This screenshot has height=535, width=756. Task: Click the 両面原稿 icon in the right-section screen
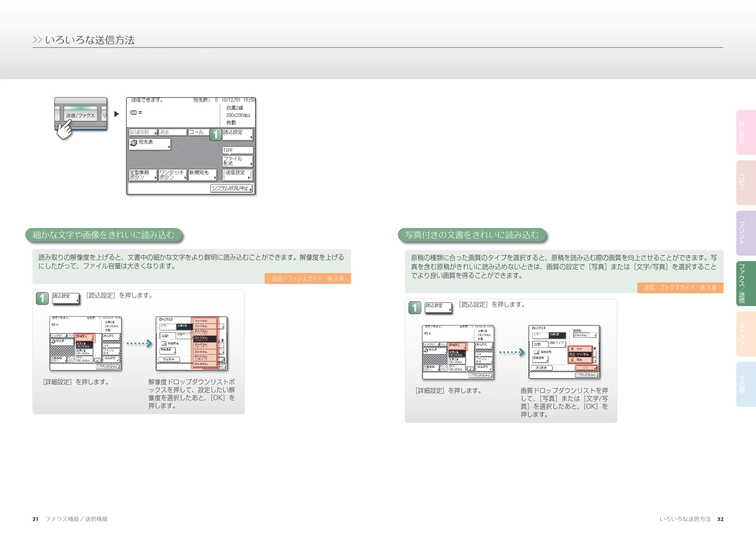536,352
